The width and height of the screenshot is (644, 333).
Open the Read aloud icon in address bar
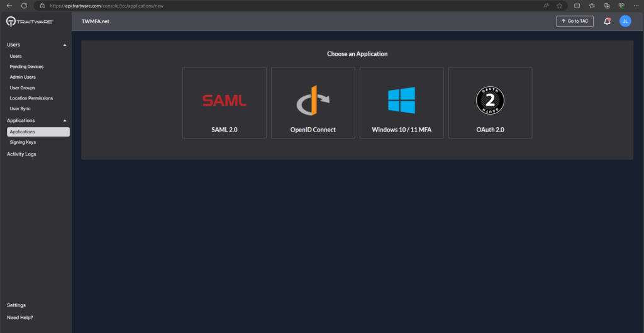pyautogui.click(x=546, y=6)
